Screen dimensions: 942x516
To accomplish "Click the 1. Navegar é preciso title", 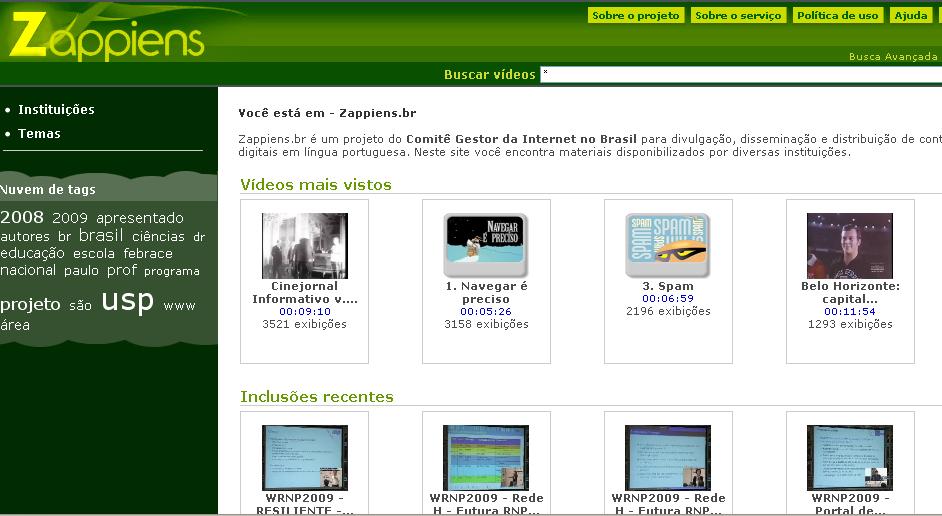I will tap(486, 293).
